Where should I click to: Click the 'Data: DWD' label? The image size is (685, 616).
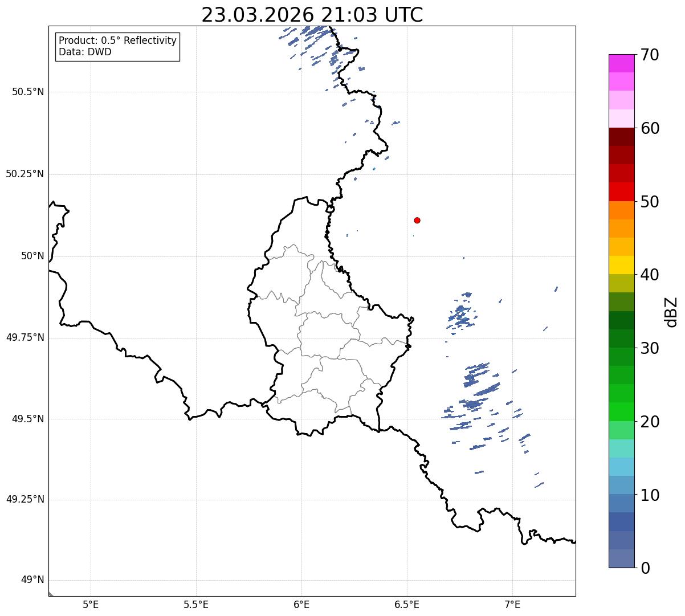click(x=85, y=52)
